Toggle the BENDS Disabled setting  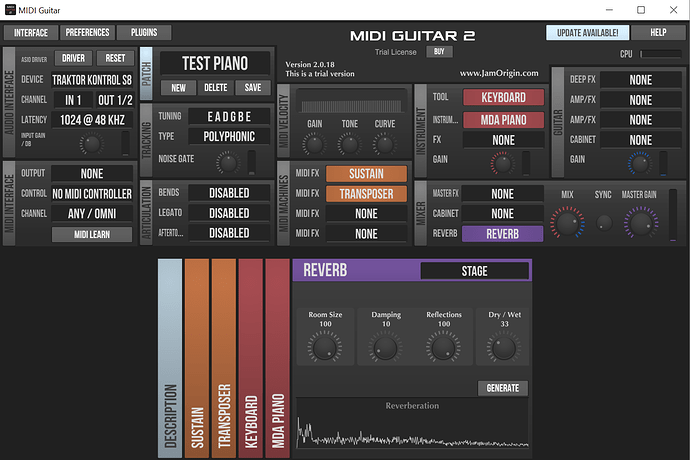(229, 193)
